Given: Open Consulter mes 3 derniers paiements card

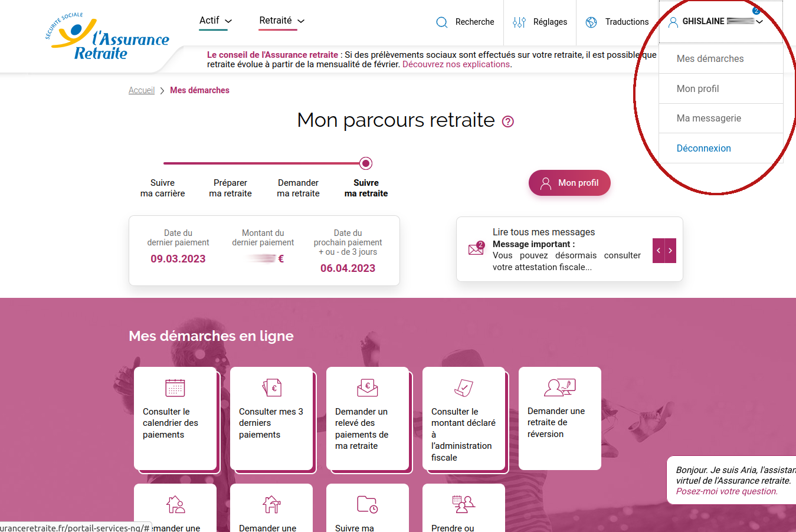Looking at the screenshot, I should click(x=271, y=418).
